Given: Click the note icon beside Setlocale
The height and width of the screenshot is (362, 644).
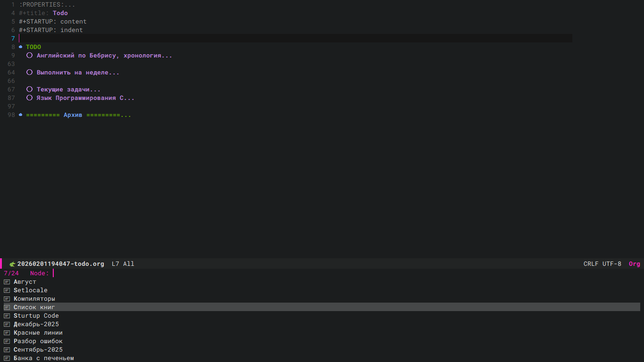Looking at the screenshot, I should (7, 290).
